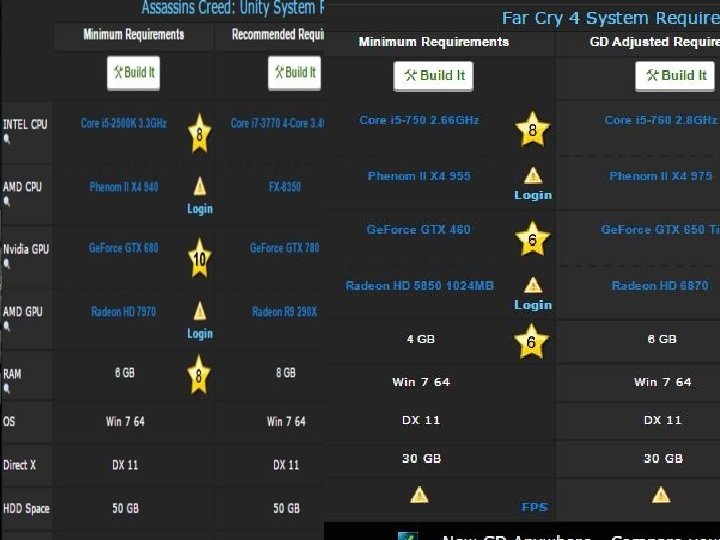Click Build It under Far Cry 4 Minimum Requirements
Screen dimensions: 720x540
tap(433, 76)
